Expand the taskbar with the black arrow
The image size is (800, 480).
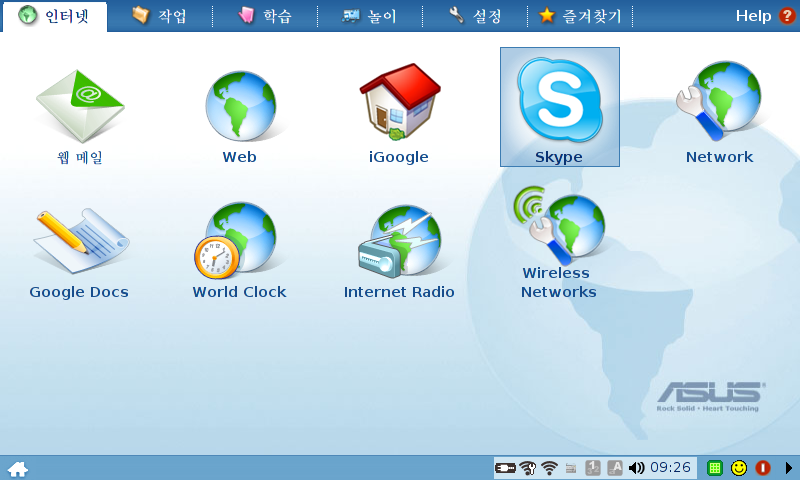click(788, 468)
